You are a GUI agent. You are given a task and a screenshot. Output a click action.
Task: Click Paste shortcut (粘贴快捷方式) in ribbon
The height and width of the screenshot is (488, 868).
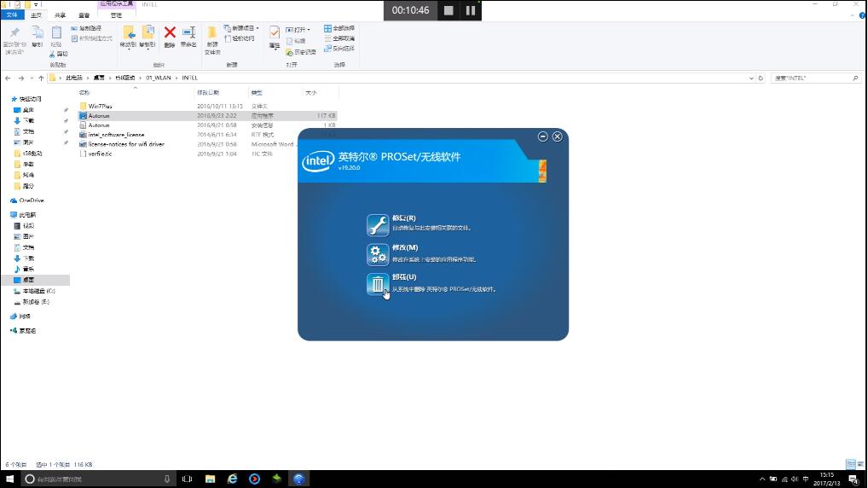[92, 38]
